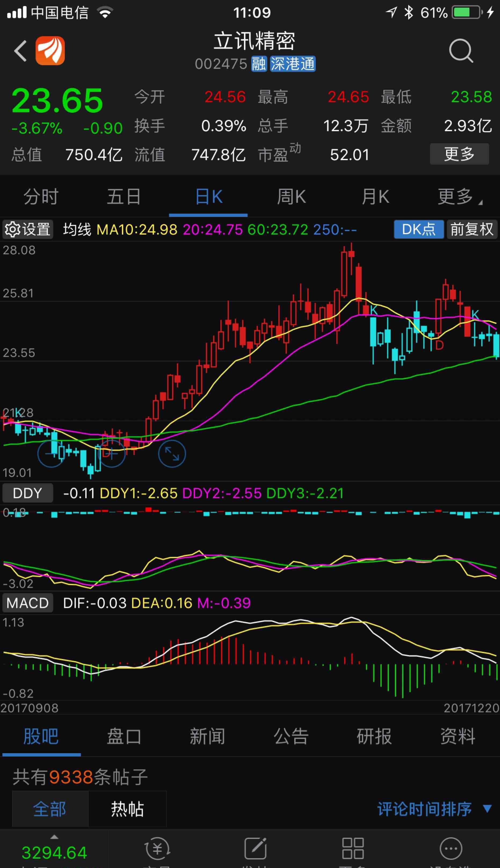Switch to the 分时 chart tab
Viewport: 500px width, 868px height.
pos(41,197)
